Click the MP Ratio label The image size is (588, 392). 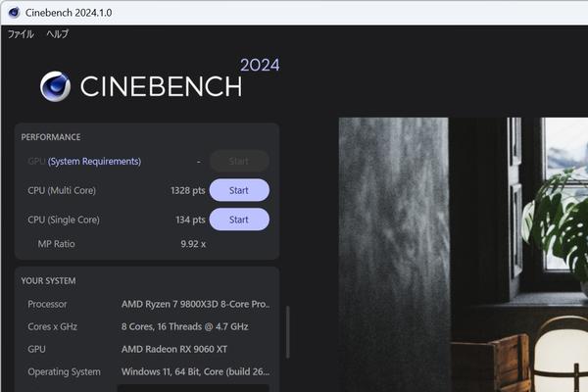coord(56,244)
